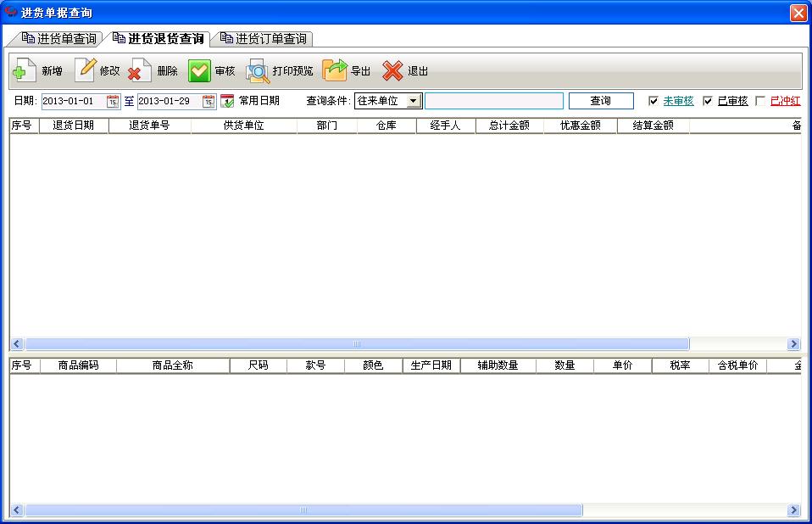
Task: Click the 已审核 link label
Action: 732,101
